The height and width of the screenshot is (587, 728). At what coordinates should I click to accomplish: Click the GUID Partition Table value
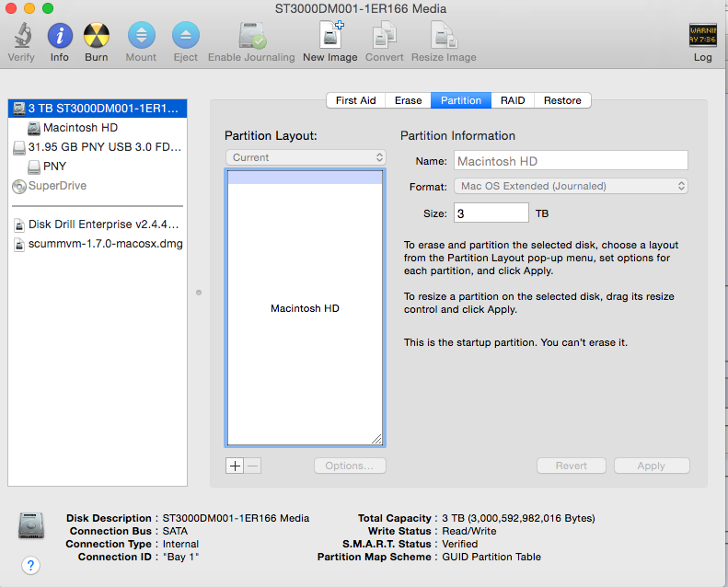coord(491,557)
